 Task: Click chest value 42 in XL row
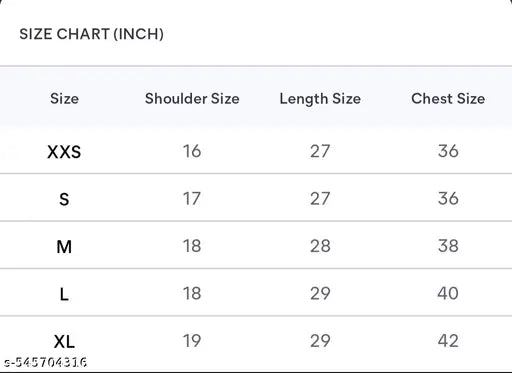(448, 341)
